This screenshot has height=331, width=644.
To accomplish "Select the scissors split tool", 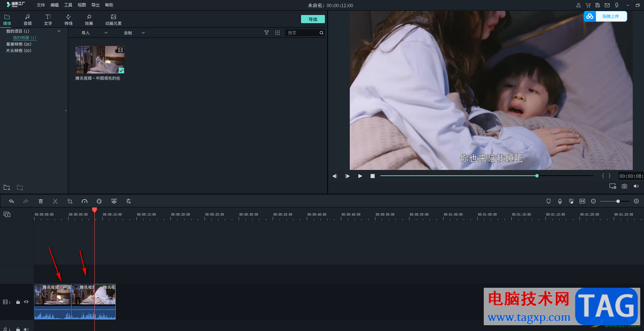I will [x=55, y=201].
